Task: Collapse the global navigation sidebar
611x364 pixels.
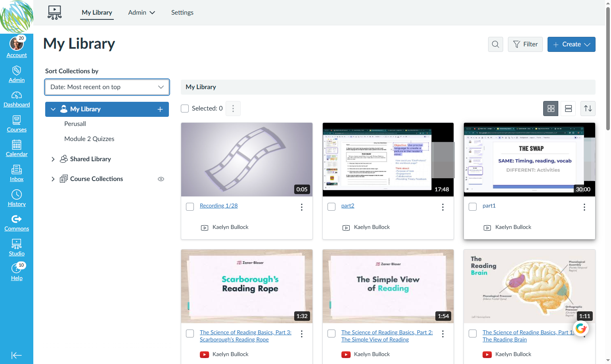Action: click(x=17, y=355)
